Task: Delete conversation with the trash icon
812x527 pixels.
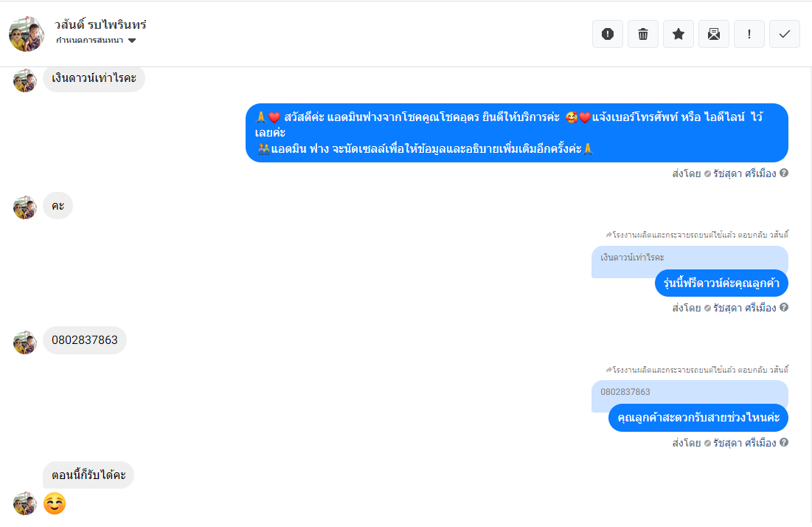Action: [x=642, y=34]
